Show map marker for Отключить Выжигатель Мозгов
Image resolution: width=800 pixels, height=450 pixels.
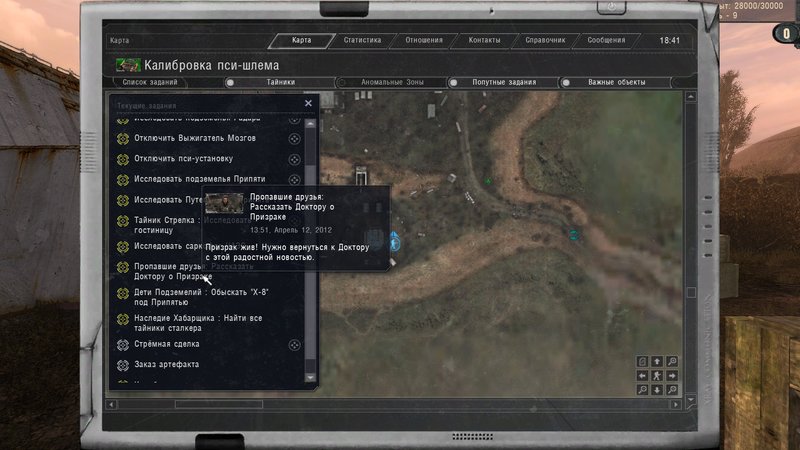294,137
